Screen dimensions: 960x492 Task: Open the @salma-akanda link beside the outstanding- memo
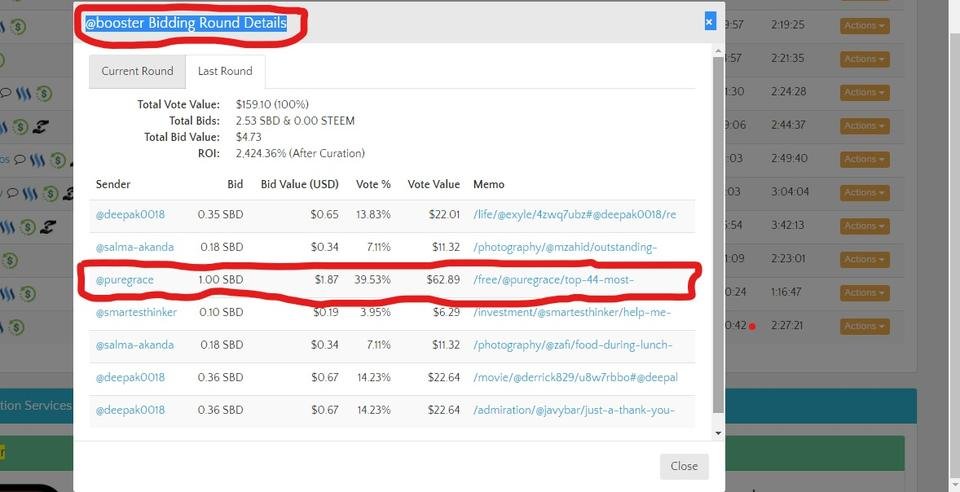click(x=135, y=247)
